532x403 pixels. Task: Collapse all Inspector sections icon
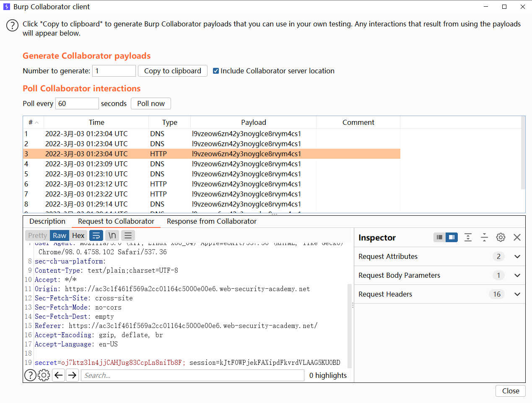484,238
